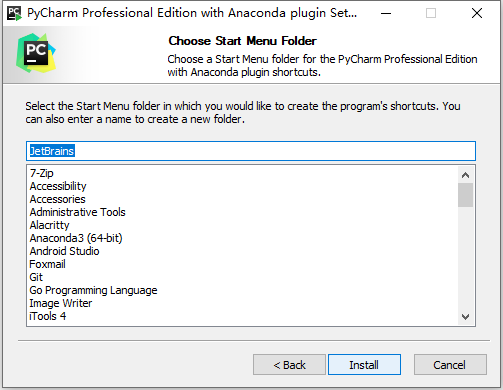Click the Install button
Viewport: 503px width, 390px height.
tap(364, 365)
